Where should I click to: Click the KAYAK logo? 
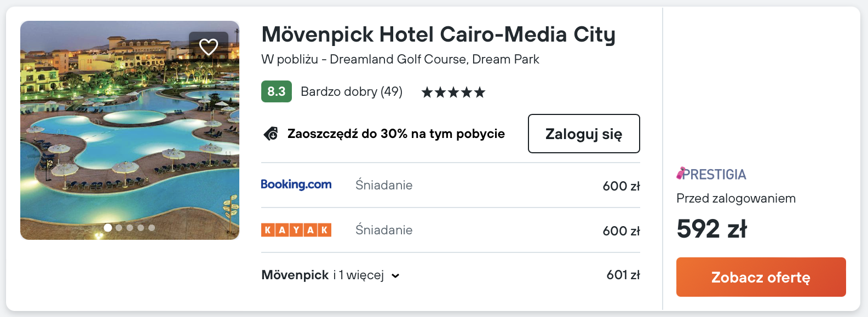(296, 230)
